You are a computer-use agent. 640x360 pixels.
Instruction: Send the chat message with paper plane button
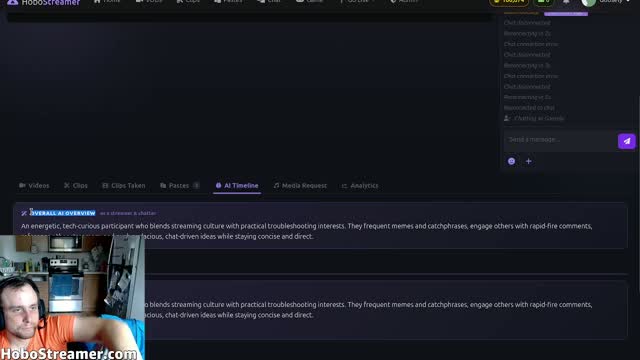[627, 141]
